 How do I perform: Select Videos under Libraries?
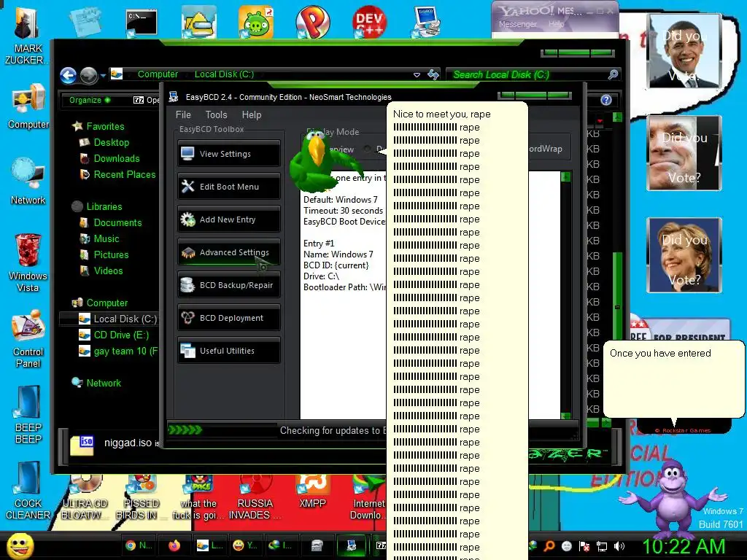(x=101, y=271)
